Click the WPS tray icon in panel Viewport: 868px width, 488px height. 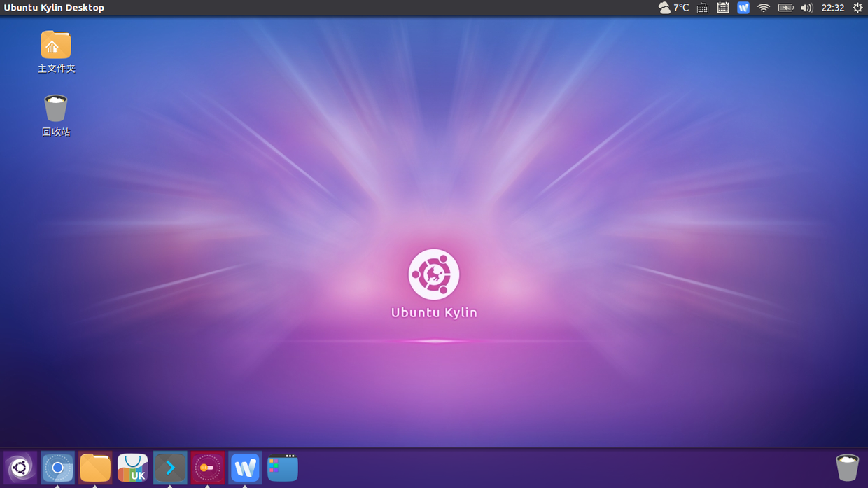(x=743, y=8)
